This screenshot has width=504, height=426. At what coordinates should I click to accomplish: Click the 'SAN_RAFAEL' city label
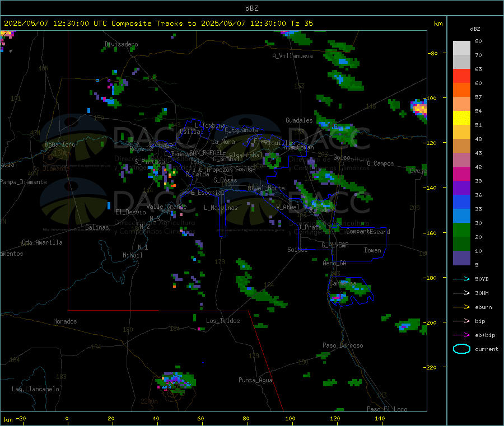[205, 152]
